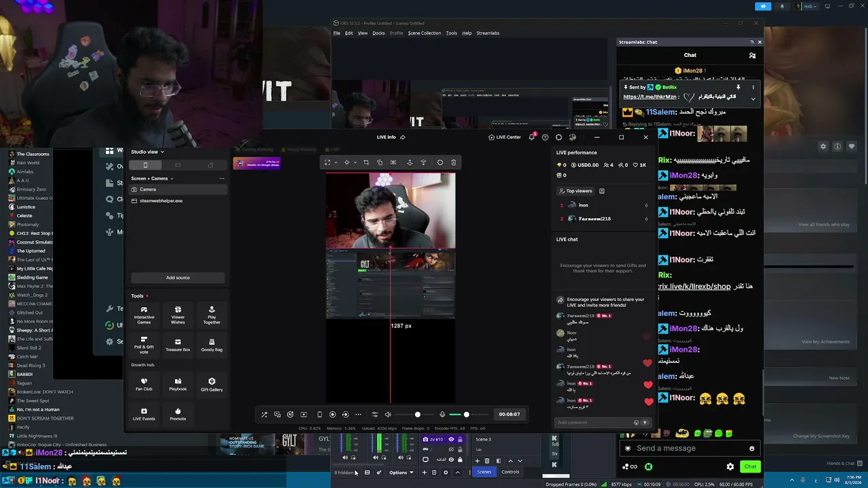
Task: Open LIVE Events tool
Action: (144, 414)
